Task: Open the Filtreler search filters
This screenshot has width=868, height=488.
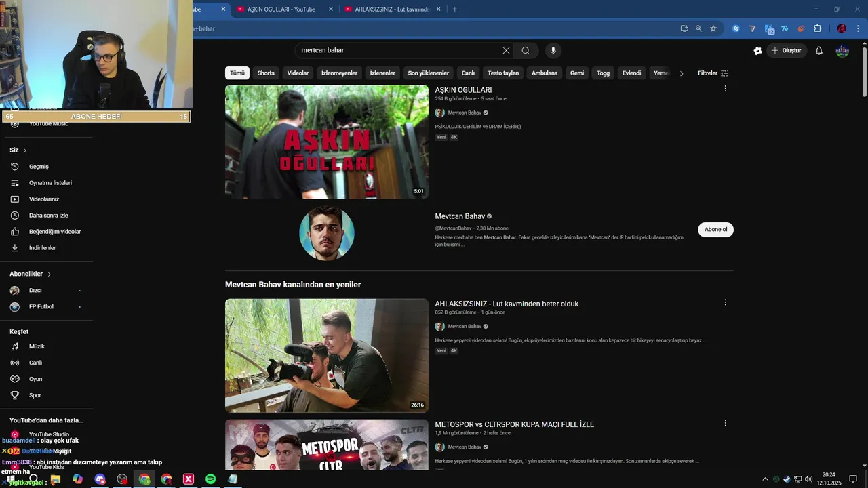Action: coord(713,73)
